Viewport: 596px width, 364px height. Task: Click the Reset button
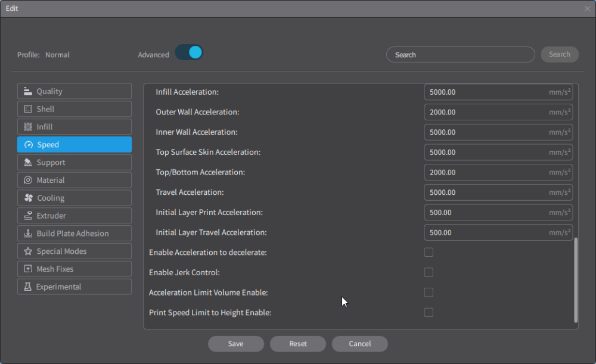tap(297, 344)
